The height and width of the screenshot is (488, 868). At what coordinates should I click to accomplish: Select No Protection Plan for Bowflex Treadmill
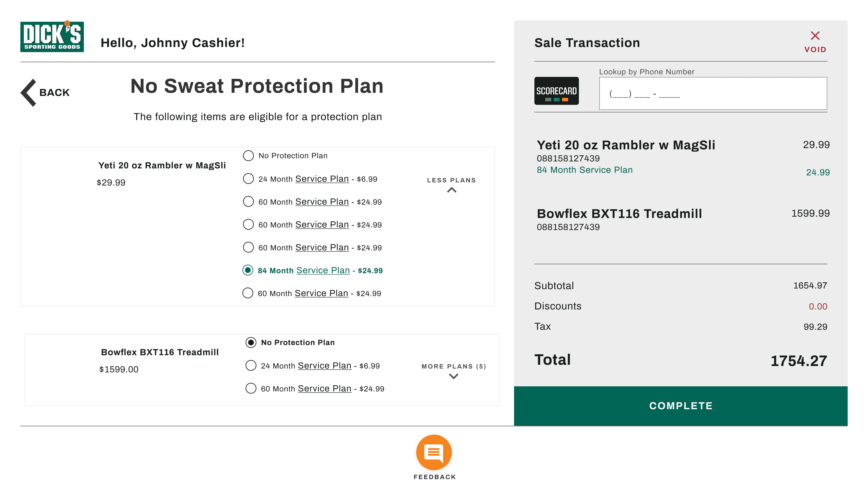click(251, 342)
